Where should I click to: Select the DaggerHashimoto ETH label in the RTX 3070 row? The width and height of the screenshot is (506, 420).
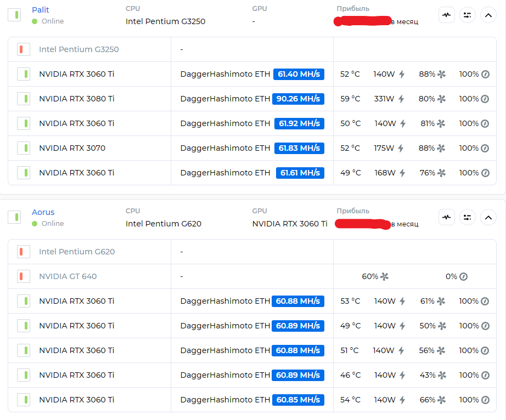pyautogui.click(x=225, y=148)
